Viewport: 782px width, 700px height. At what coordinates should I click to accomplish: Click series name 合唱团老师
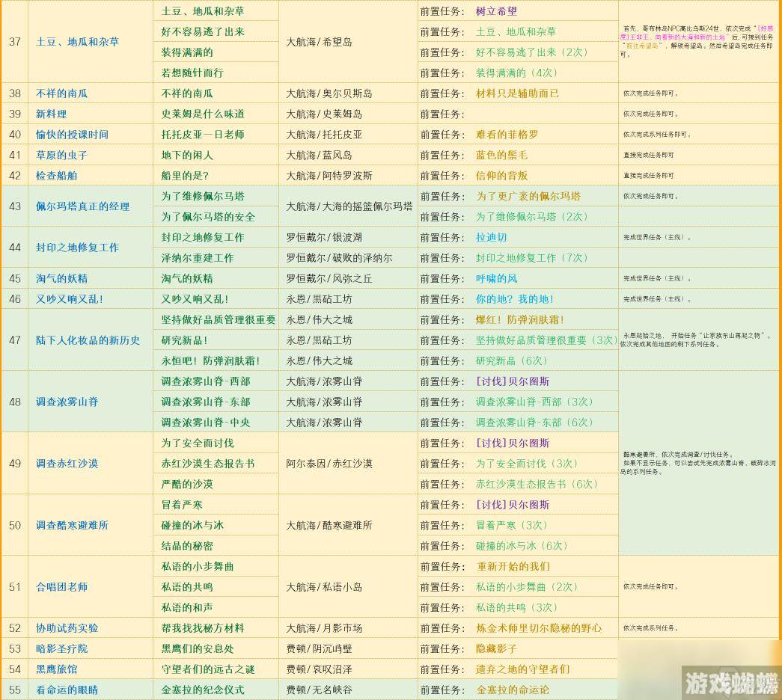pos(61,587)
